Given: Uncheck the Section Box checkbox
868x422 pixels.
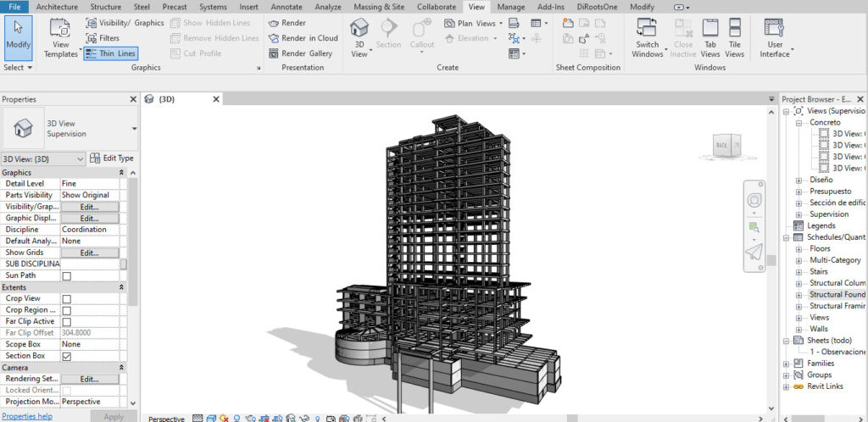Looking at the screenshot, I should pyautogui.click(x=66, y=356).
